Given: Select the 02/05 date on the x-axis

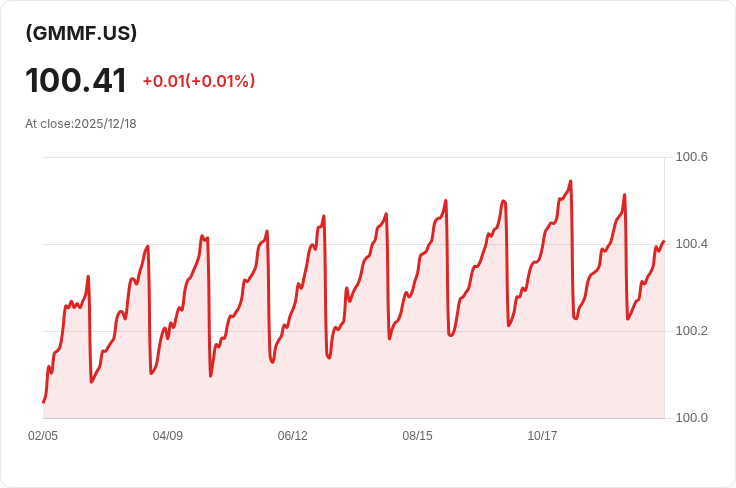Looking at the screenshot, I should pyautogui.click(x=43, y=436).
